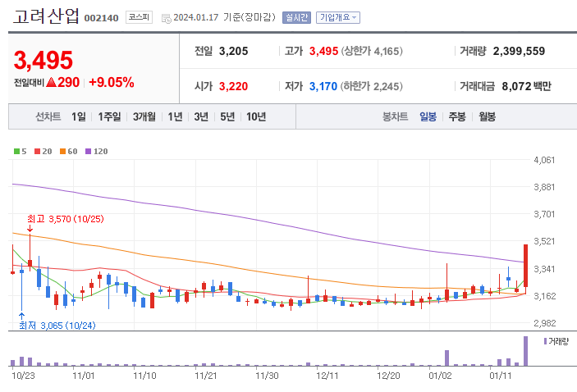Switch to the 주봉 candlestick chart
The image size is (577, 392).
tap(457, 116)
